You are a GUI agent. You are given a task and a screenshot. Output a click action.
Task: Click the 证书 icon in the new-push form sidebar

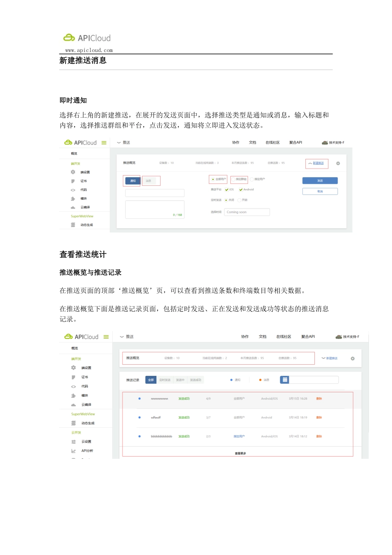[73, 181]
